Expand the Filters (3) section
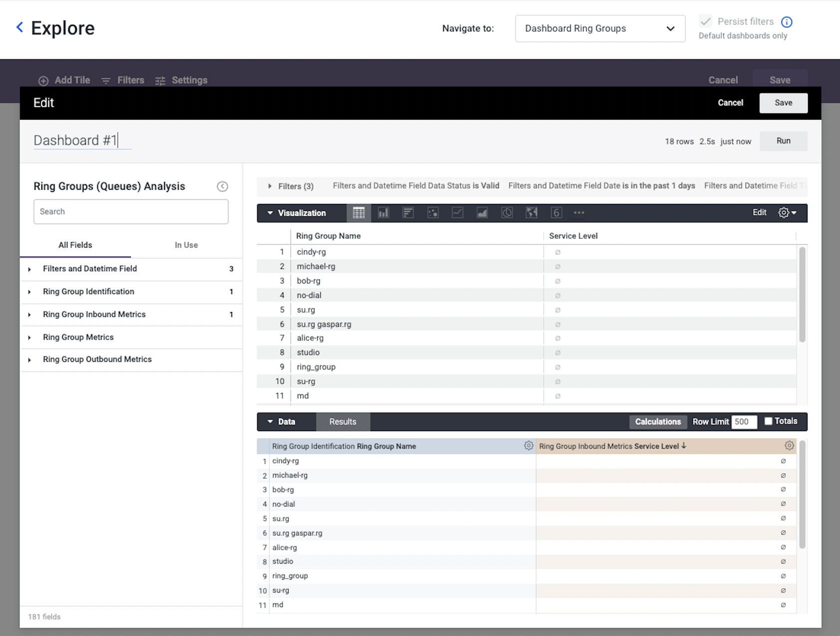This screenshot has width=840, height=636. pyautogui.click(x=270, y=186)
